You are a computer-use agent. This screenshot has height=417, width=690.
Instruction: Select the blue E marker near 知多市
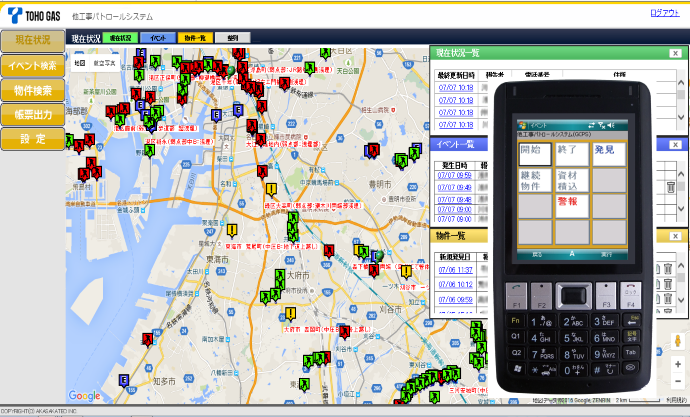(x=124, y=380)
